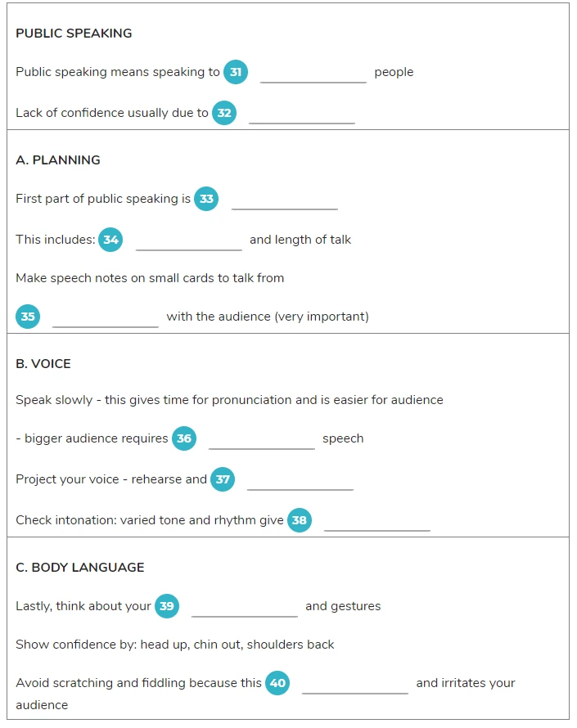The width and height of the screenshot is (577, 728).
Task: Focus the blank before the word 'speech'
Action: (x=262, y=440)
